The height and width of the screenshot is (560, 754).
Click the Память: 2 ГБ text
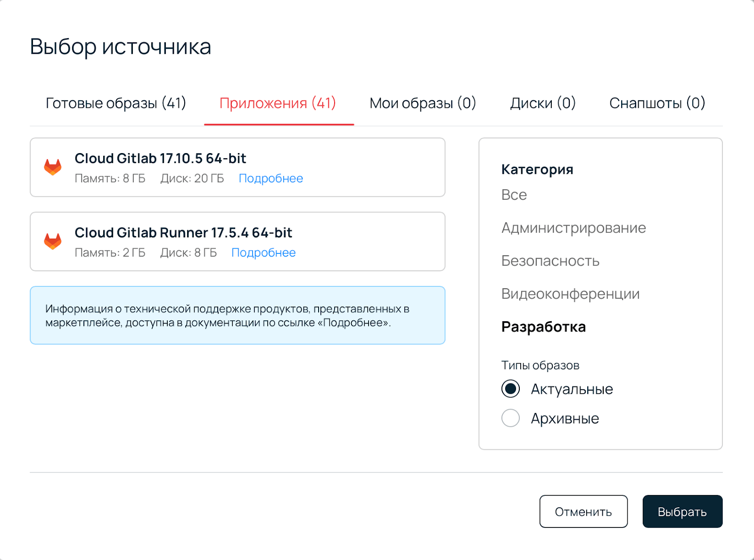point(110,253)
